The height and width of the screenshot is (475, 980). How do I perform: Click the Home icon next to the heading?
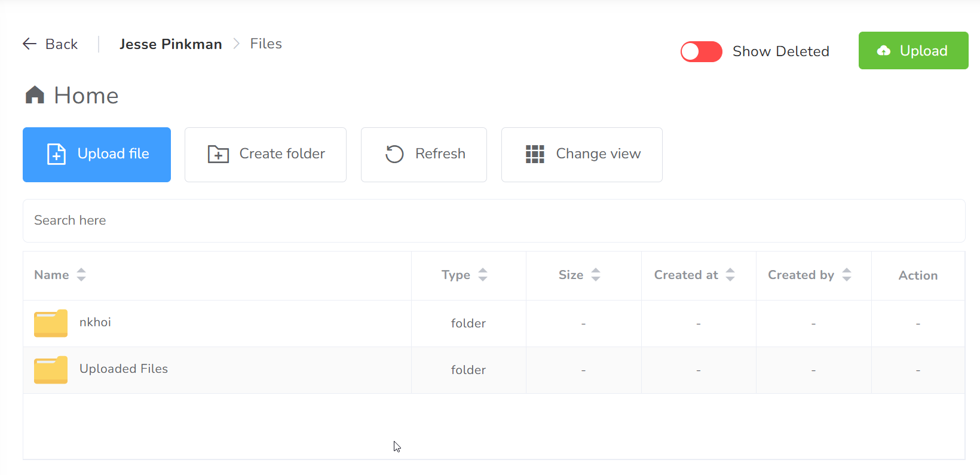click(x=35, y=95)
